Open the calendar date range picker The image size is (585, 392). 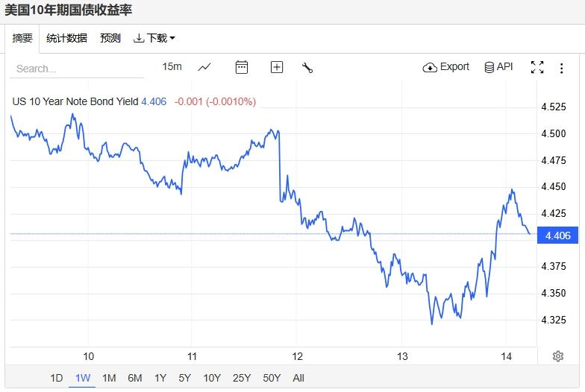click(x=242, y=67)
